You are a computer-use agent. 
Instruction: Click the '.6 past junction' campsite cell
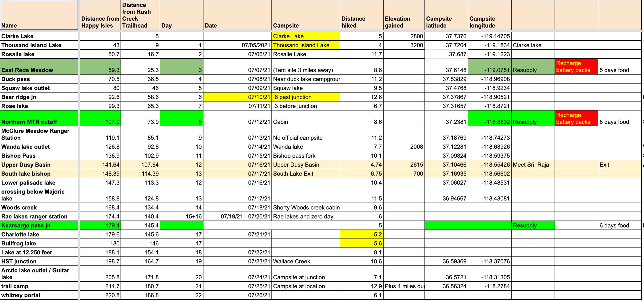[306, 97]
